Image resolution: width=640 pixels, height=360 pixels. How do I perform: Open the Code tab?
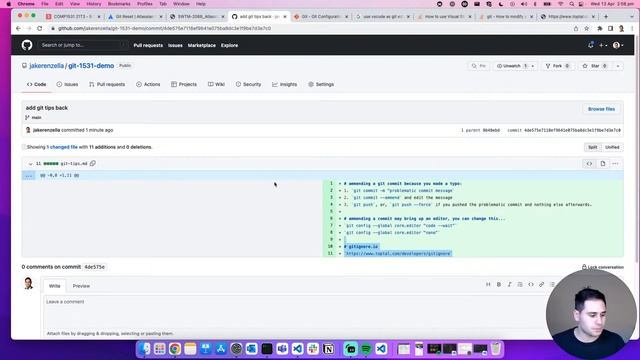click(x=36, y=84)
